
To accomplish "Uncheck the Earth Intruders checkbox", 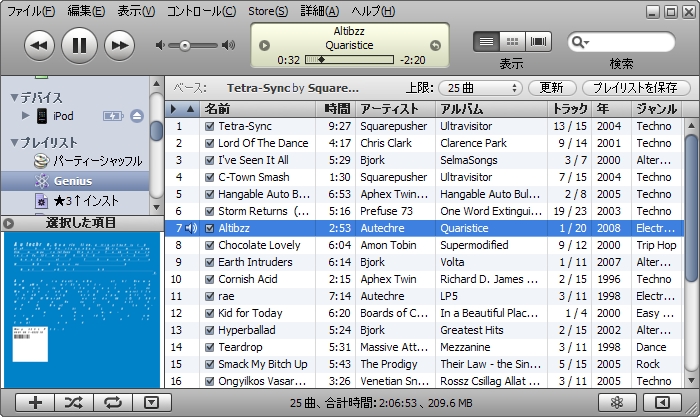I will click(x=209, y=262).
